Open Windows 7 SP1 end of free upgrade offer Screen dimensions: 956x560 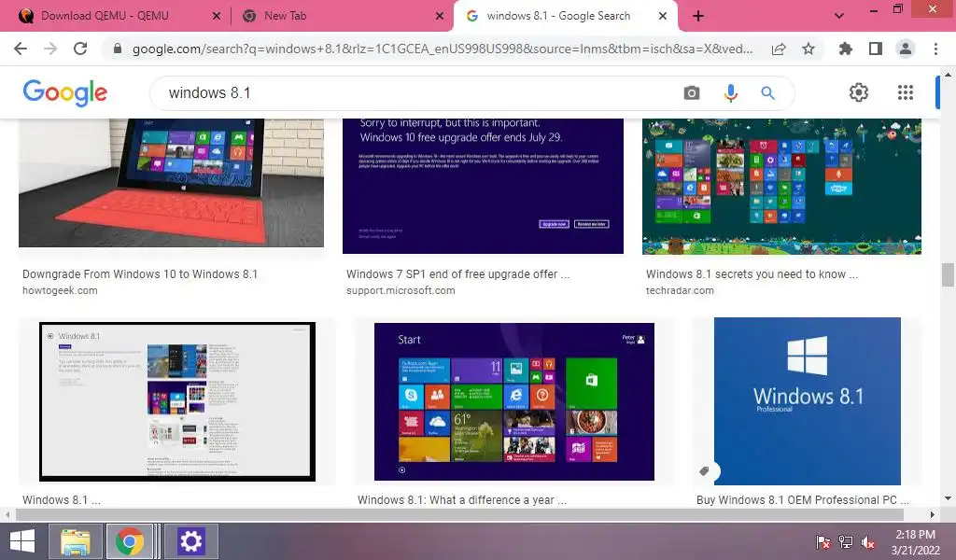[x=457, y=274]
